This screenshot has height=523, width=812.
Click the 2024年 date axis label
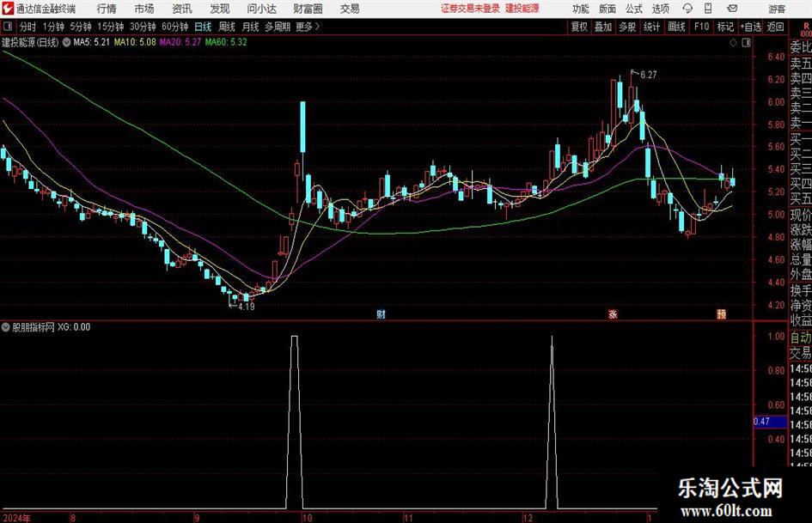pos(16,518)
